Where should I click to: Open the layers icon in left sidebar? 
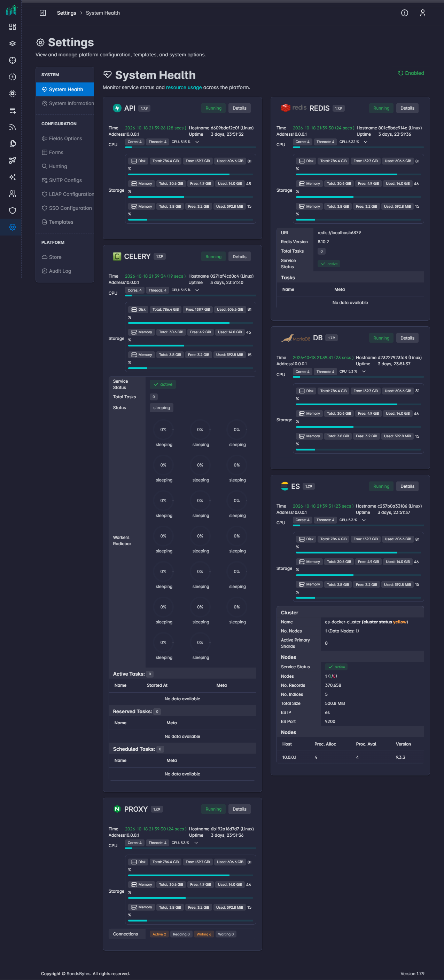[12, 43]
